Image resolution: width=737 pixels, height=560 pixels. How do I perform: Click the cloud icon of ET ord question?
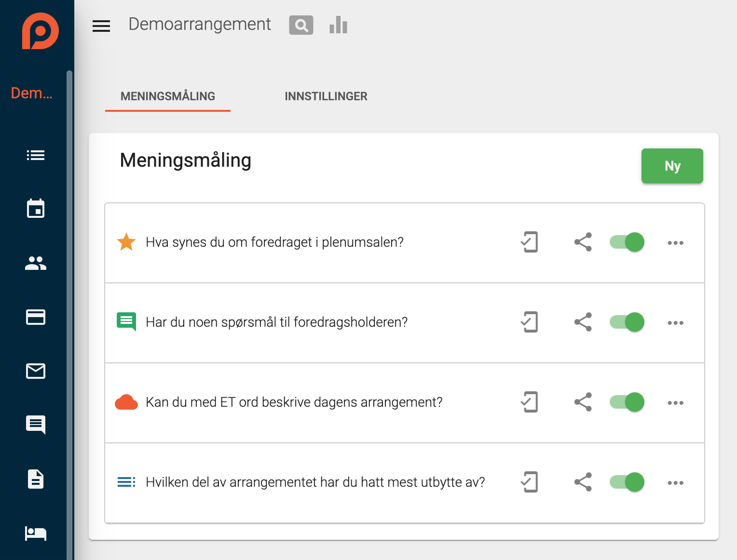(x=126, y=402)
